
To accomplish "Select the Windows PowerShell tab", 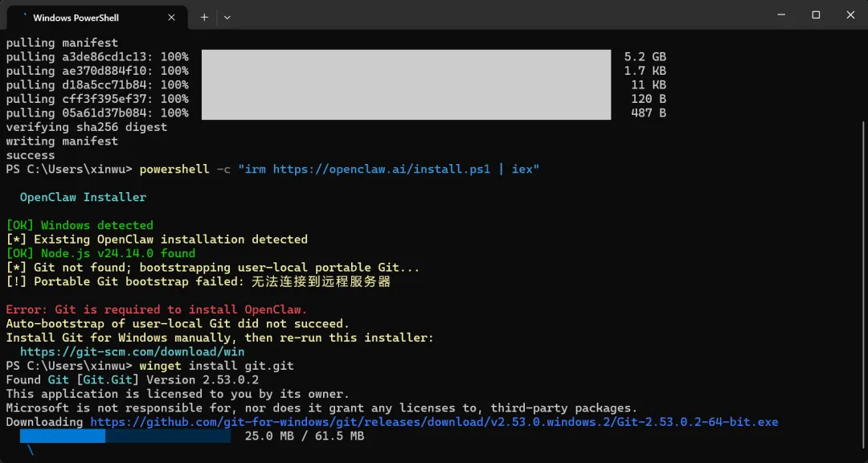I will pos(97,17).
